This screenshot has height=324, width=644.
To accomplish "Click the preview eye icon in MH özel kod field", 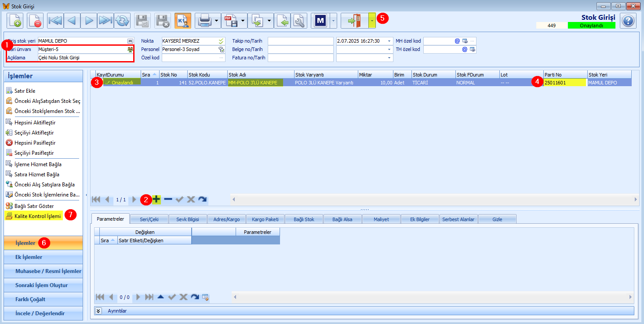I will click(465, 41).
